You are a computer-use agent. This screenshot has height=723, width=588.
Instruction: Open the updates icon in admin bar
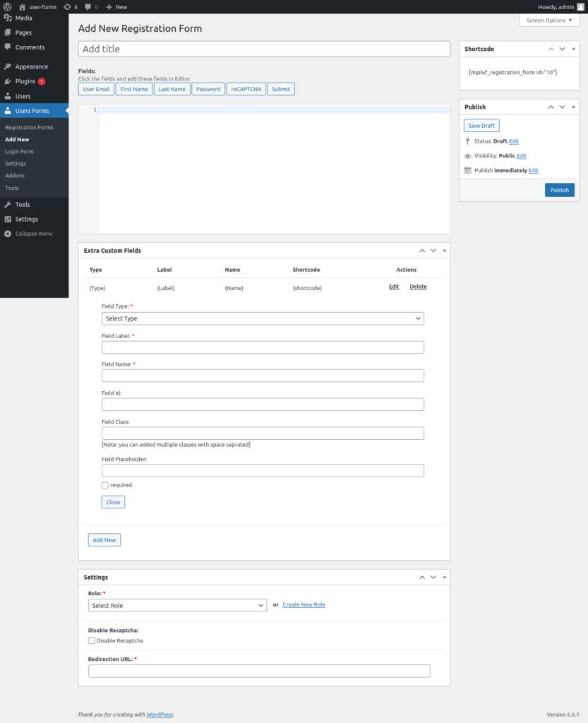coord(67,6)
